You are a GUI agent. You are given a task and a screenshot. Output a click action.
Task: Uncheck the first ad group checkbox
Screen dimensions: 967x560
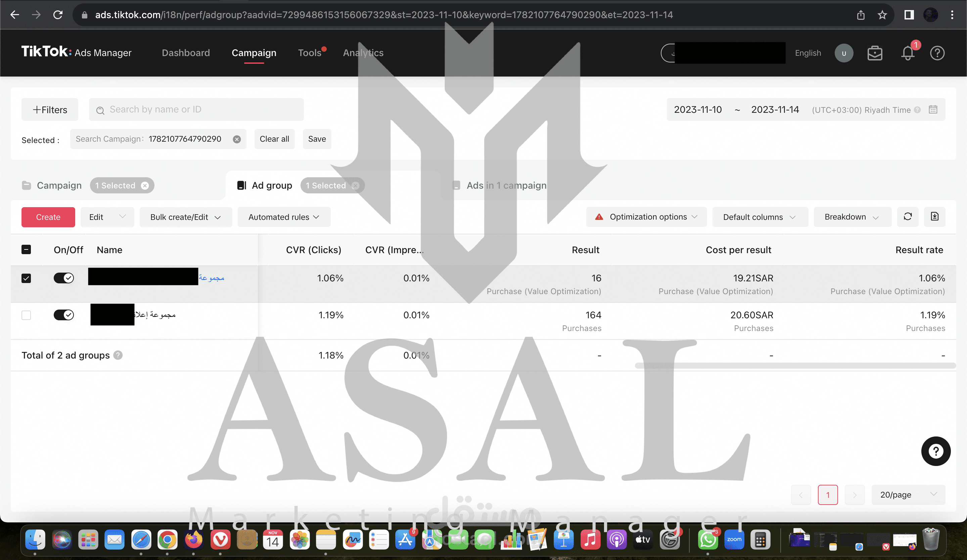[26, 278]
